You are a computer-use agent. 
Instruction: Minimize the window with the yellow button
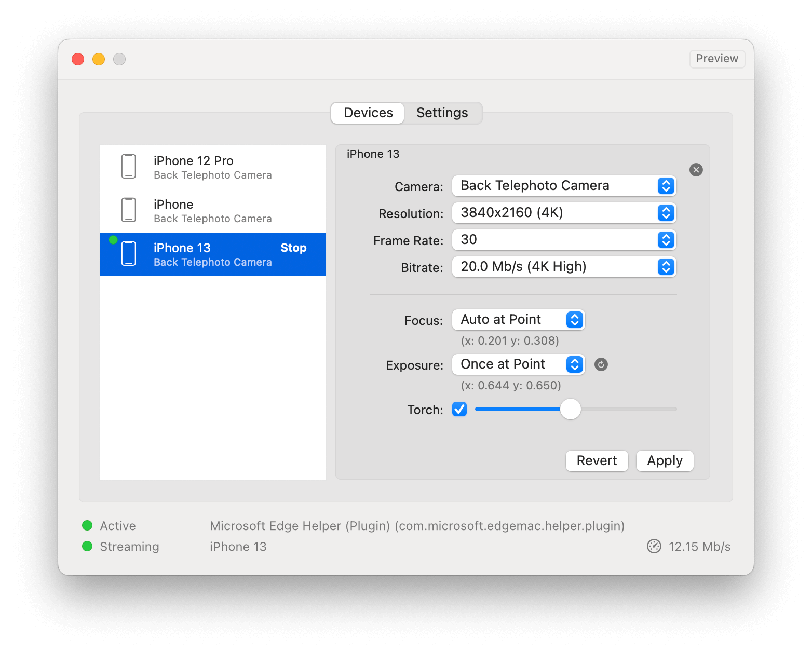click(x=99, y=59)
